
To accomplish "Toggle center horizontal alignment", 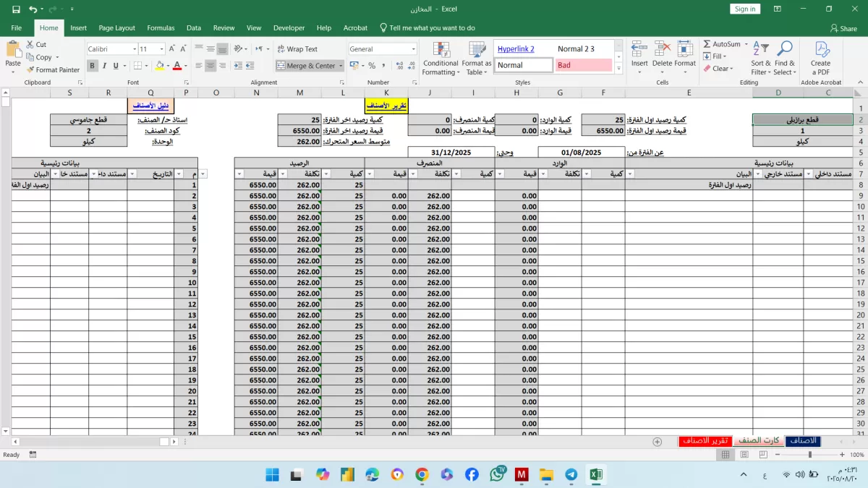I will pos(210,66).
